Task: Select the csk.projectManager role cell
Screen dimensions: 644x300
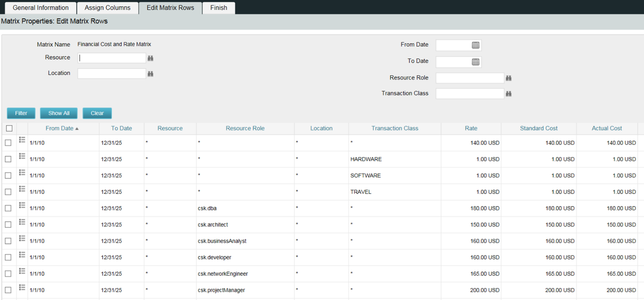Action: 245,290
